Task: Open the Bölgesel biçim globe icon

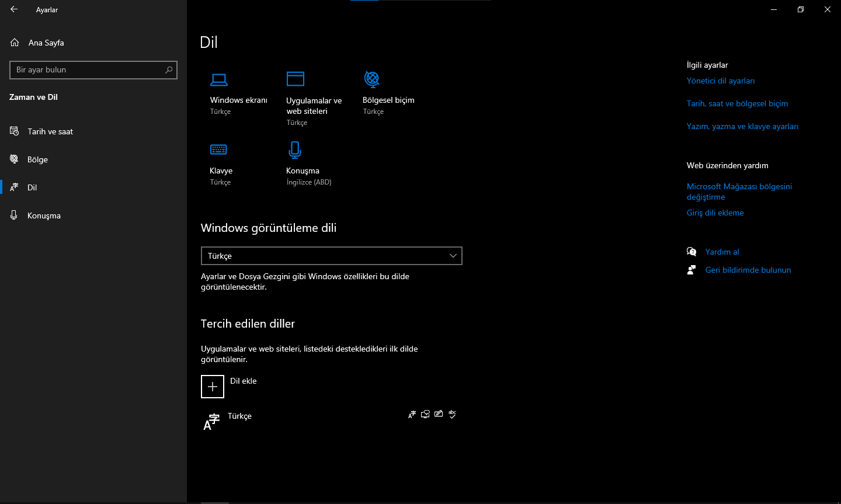Action: pos(372,79)
